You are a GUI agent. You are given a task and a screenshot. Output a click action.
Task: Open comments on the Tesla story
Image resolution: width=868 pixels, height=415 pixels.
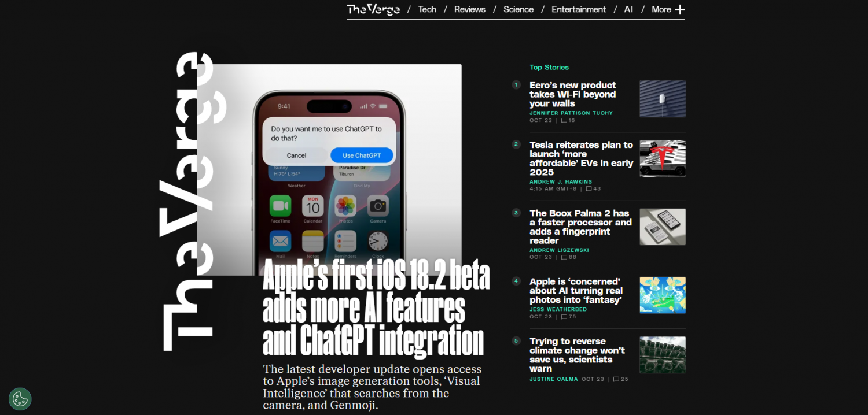(593, 189)
